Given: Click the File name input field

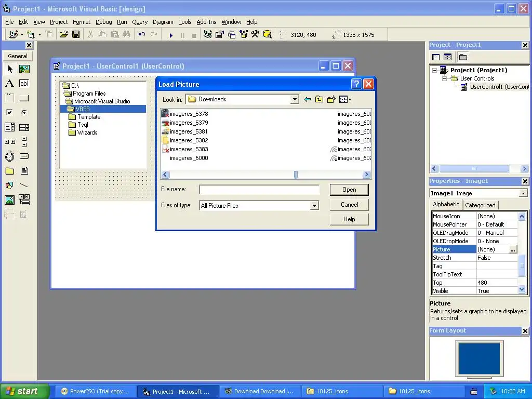Looking at the screenshot, I should coord(259,190).
